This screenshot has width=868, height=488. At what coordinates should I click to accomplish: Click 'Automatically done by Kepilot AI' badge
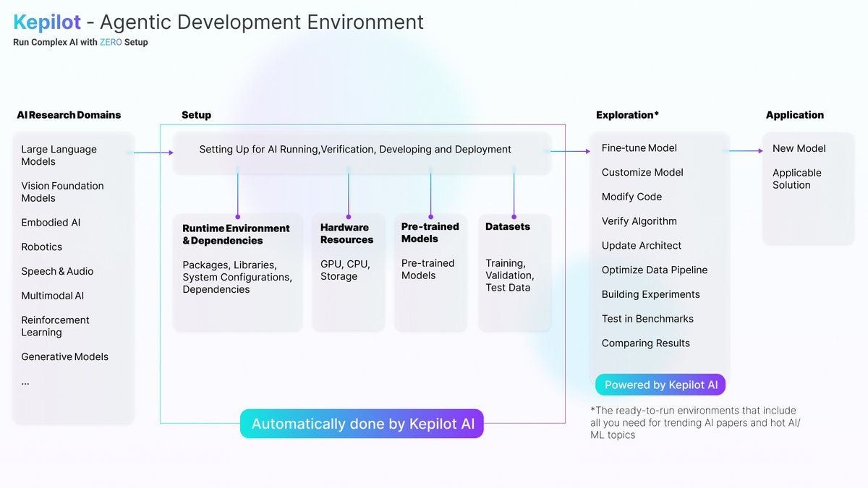click(x=362, y=424)
